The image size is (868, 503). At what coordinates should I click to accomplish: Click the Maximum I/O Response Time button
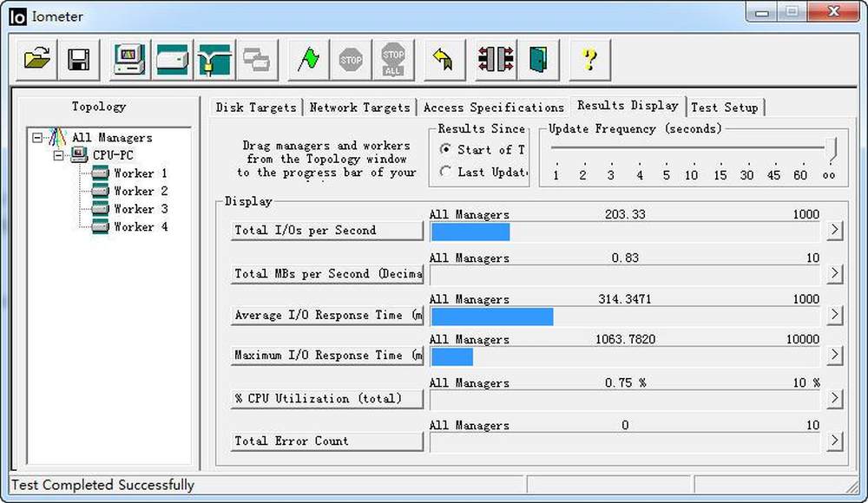pyautogui.click(x=326, y=356)
